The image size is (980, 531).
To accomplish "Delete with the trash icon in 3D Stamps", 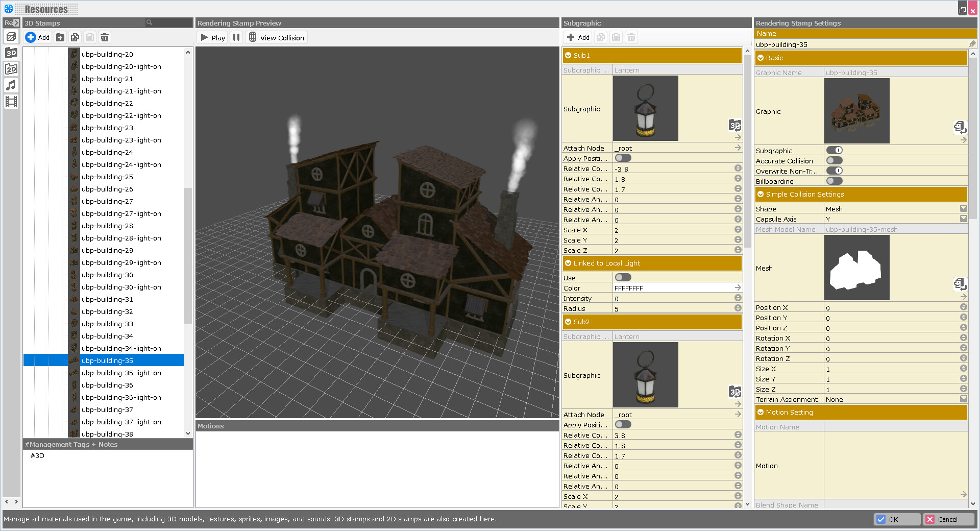I will coord(105,37).
